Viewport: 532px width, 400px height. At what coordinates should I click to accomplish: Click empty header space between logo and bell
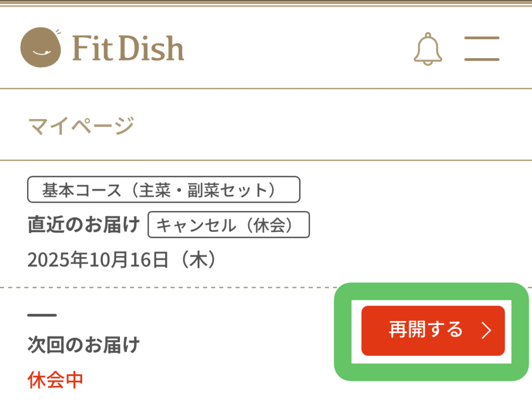[296, 49]
